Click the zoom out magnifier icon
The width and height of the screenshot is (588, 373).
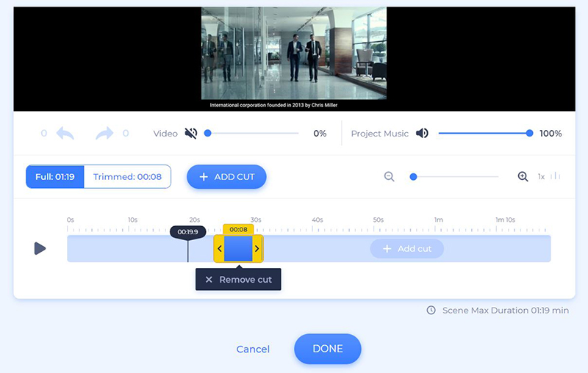(x=390, y=177)
